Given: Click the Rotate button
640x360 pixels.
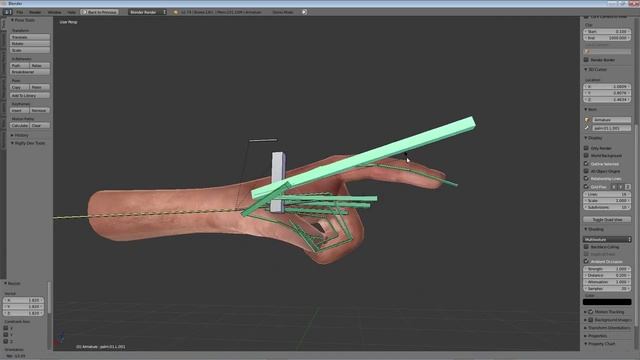Looking at the screenshot, I should click(30, 44).
